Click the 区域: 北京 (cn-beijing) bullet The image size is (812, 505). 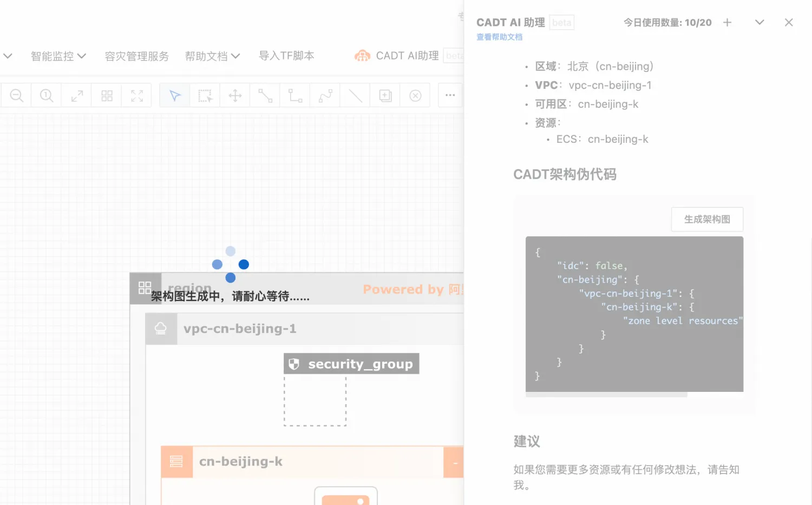pos(594,66)
